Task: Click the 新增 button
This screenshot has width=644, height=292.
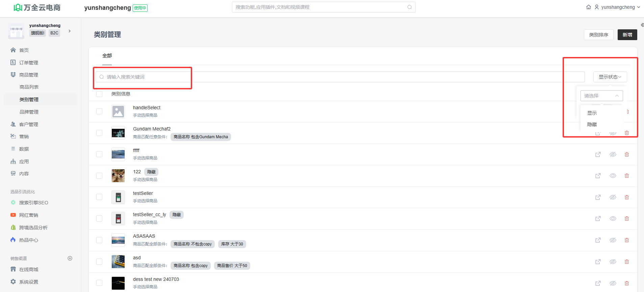Action: pyautogui.click(x=627, y=35)
